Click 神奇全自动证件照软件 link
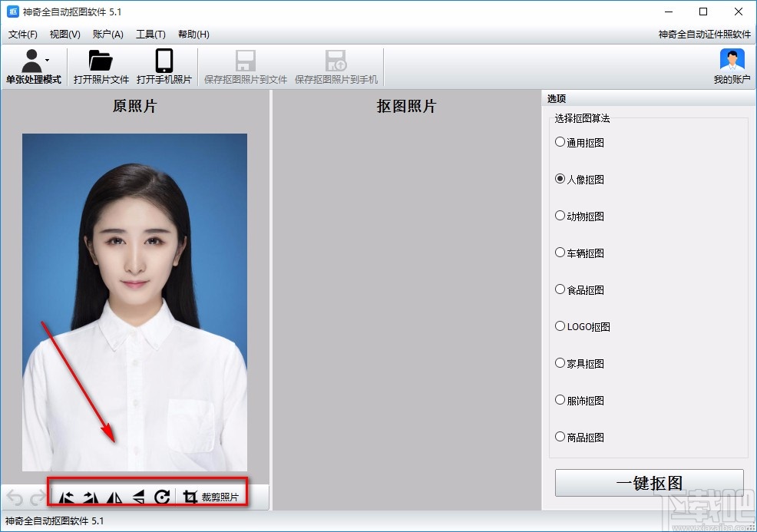The image size is (757, 532). pos(704,35)
